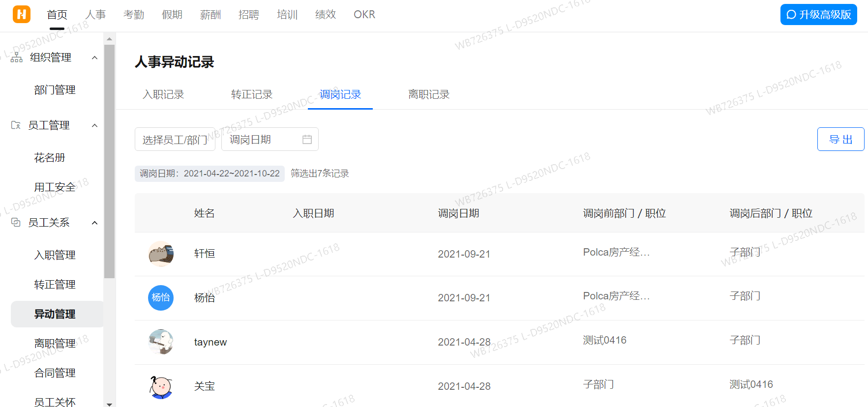The image size is (868, 407).
Task: Click the sidebar scrollbar down arrow
Action: coord(109,404)
